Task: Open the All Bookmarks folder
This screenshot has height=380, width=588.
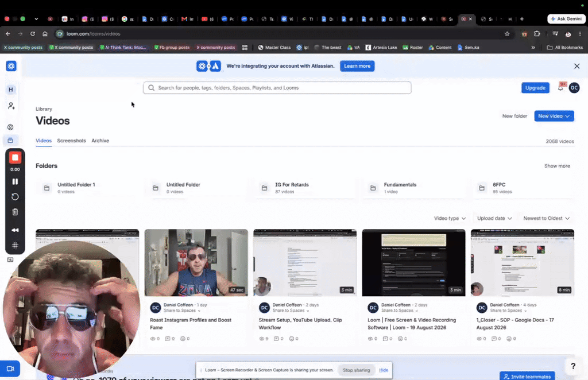Action: (x=565, y=48)
